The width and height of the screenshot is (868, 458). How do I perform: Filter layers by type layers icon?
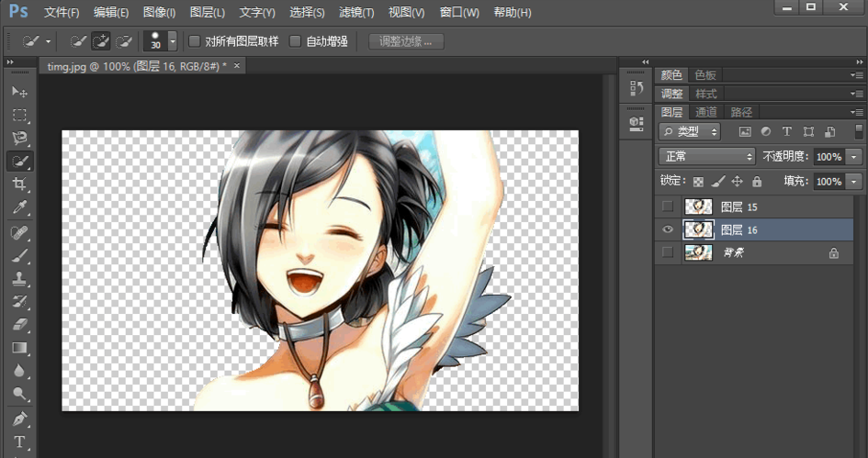(786, 132)
